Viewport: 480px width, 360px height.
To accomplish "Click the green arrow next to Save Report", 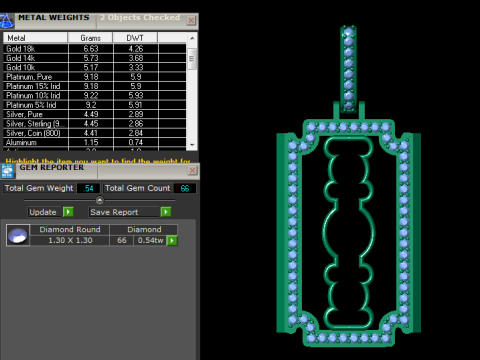I will click(166, 212).
